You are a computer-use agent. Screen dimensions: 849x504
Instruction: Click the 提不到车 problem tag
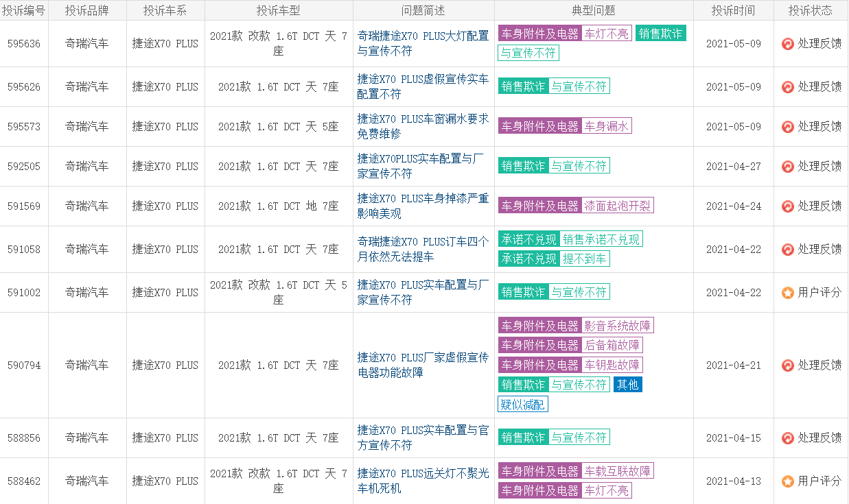pyautogui.click(x=585, y=259)
